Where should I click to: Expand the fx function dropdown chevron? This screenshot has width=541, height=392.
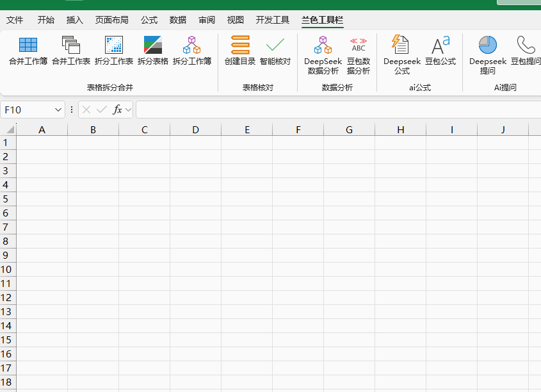pyautogui.click(x=128, y=110)
